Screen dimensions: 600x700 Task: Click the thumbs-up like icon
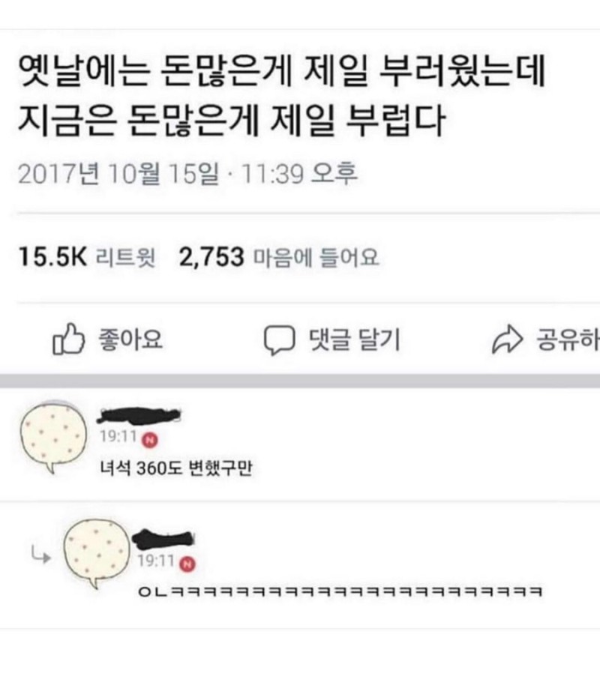69,340
